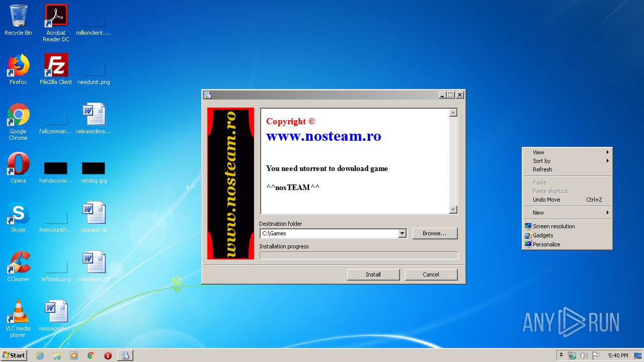The height and width of the screenshot is (362, 644).
Task: Click installer window title icon
Action: pyautogui.click(x=208, y=95)
